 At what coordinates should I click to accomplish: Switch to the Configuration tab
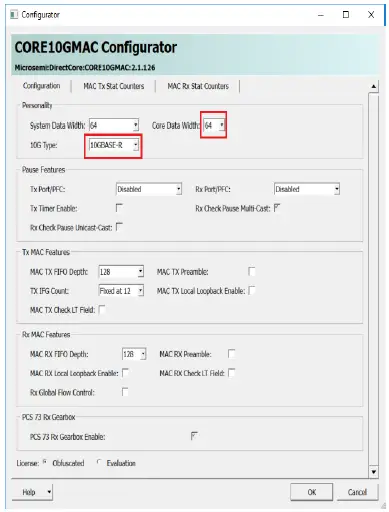[42, 86]
